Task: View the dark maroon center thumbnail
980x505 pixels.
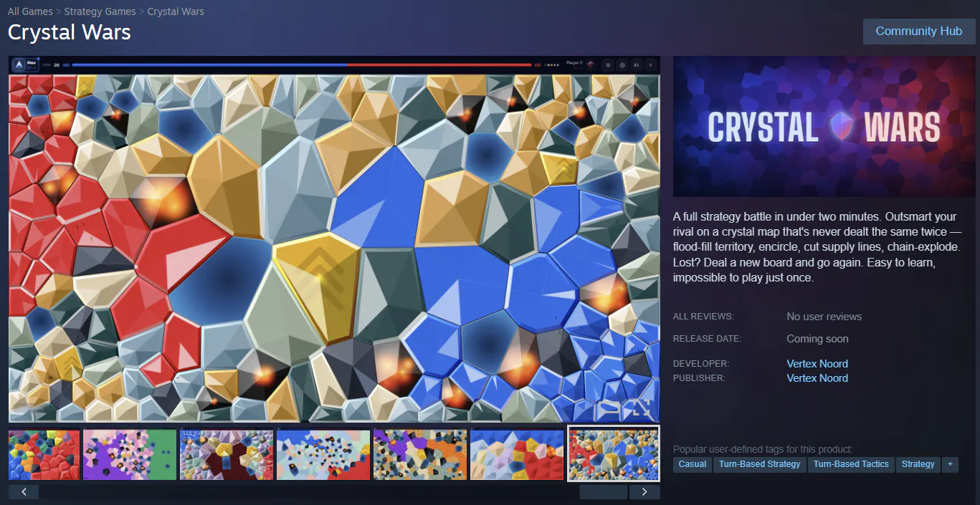Action: click(x=227, y=455)
